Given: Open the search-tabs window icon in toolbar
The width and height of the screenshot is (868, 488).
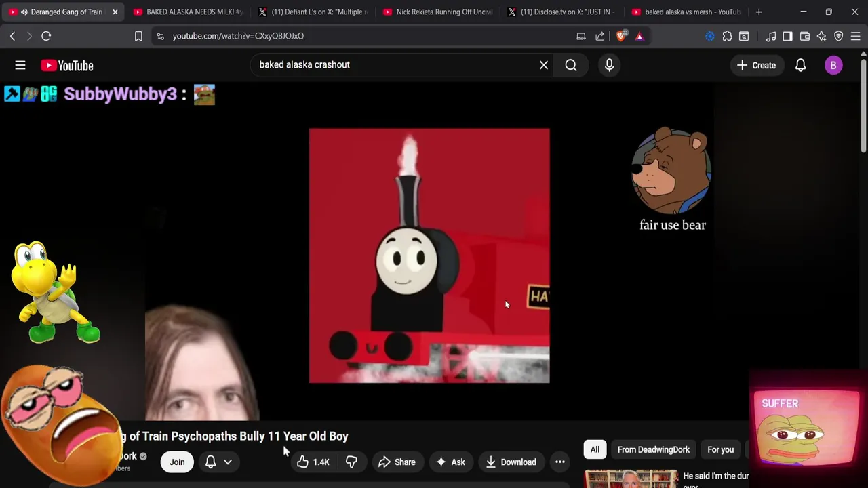Looking at the screenshot, I should point(744,36).
